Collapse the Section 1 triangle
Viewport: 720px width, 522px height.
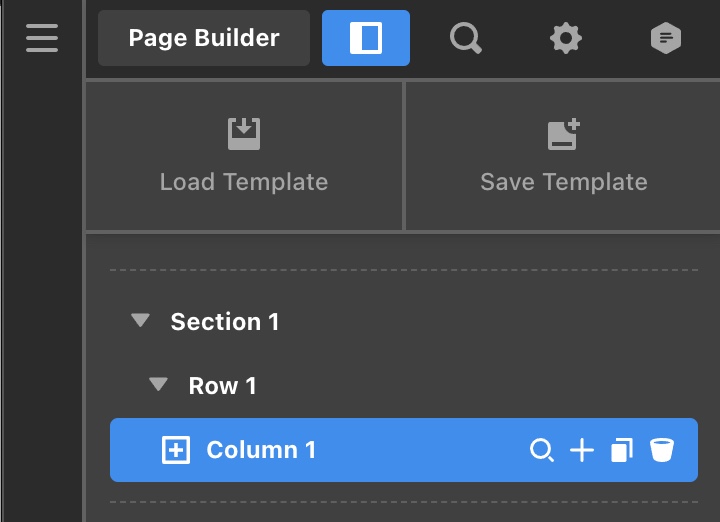(140, 320)
